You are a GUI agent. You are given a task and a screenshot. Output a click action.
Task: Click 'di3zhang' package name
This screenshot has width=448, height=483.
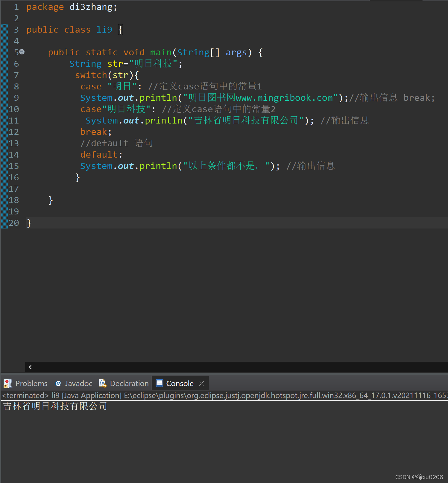tap(91, 7)
